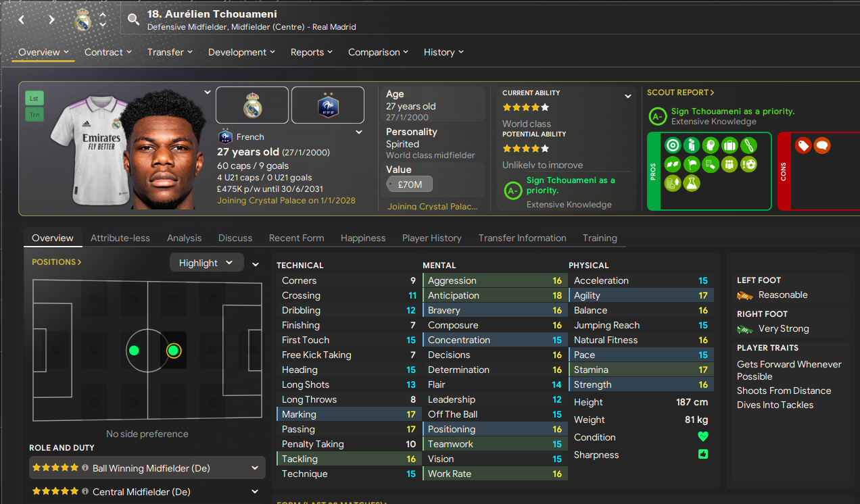
Task: Go back with the left arrow
Action: tap(21, 20)
